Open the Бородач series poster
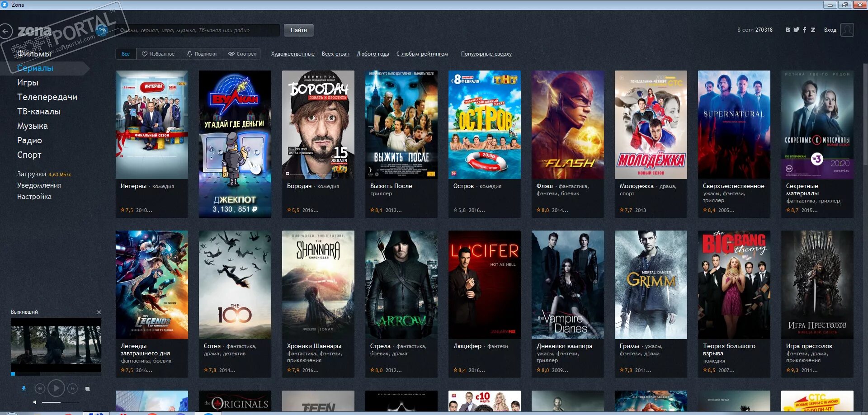Screen dimensions: 868x415 318,125
